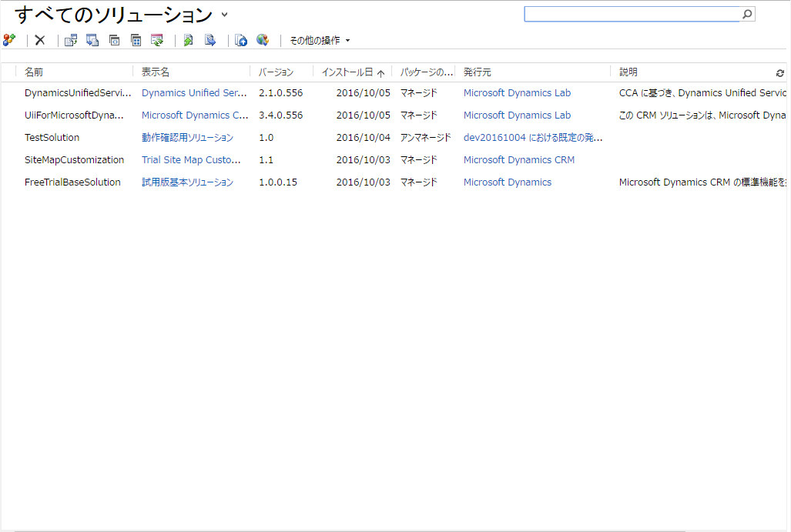Click the Microsoft Dynamics CRM の標準機能 description
Viewport: 791px width, 532px height.
702,182
